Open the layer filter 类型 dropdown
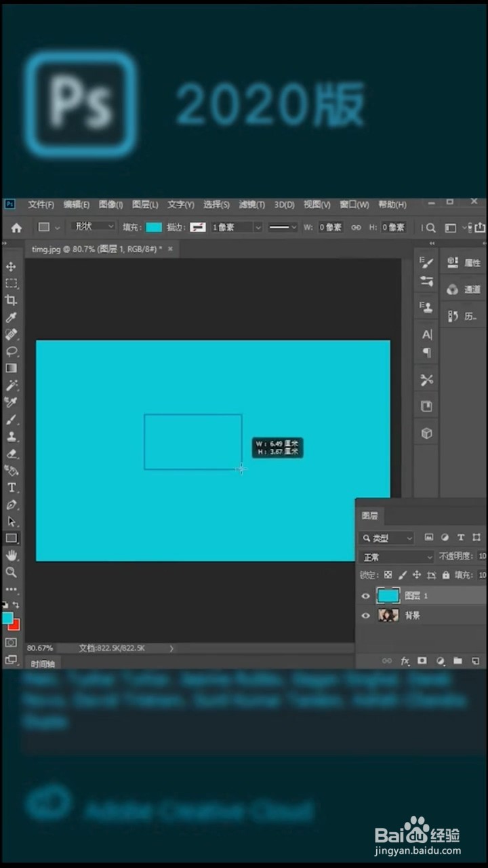Screen dimensions: 488x868 pos(386,538)
